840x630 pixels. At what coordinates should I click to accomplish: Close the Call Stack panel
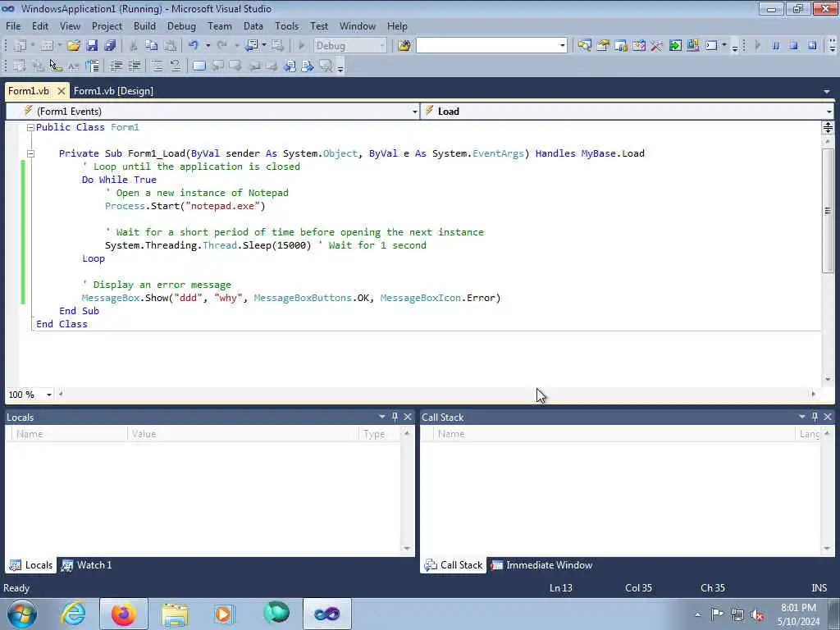(828, 417)
